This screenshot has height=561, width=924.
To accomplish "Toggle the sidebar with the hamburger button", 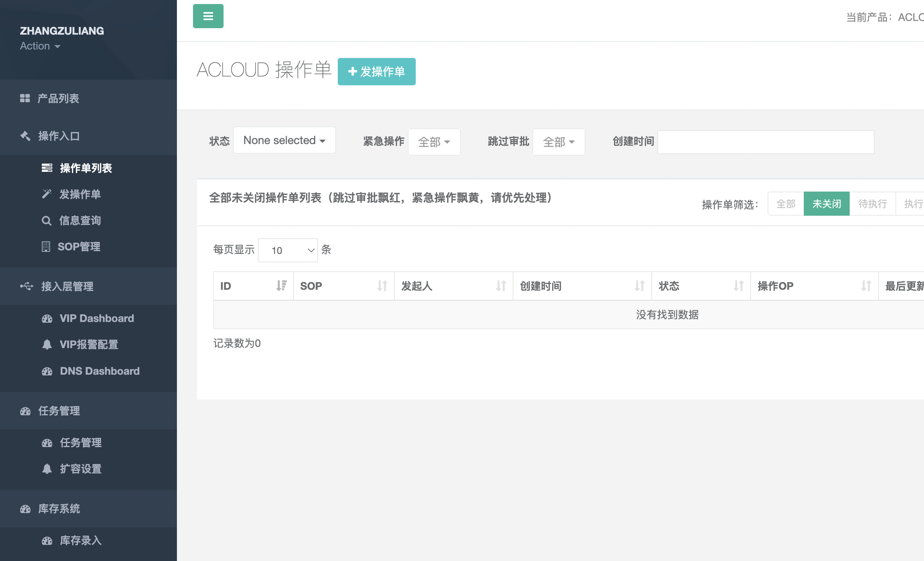I will click(x=208, y=16).
